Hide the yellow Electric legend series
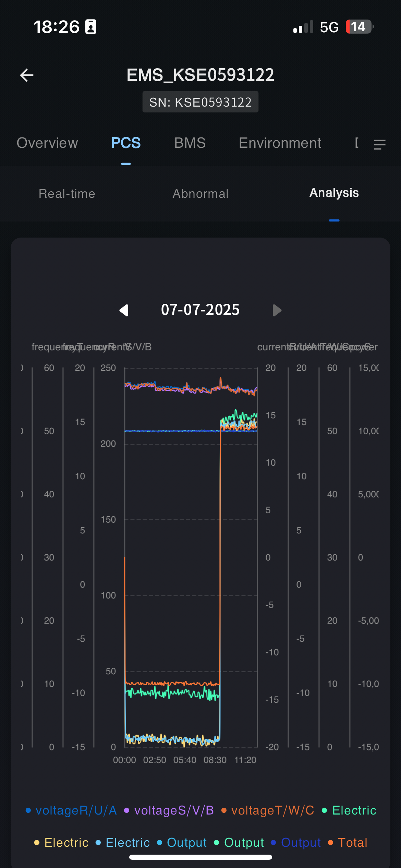The image size is (401, 868). coord(61,843)
